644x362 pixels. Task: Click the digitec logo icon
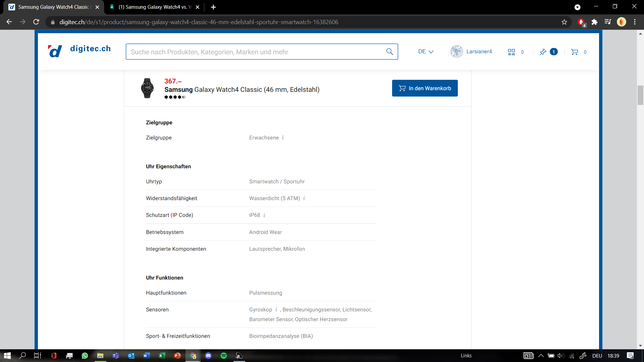click(x=55, y=51)
